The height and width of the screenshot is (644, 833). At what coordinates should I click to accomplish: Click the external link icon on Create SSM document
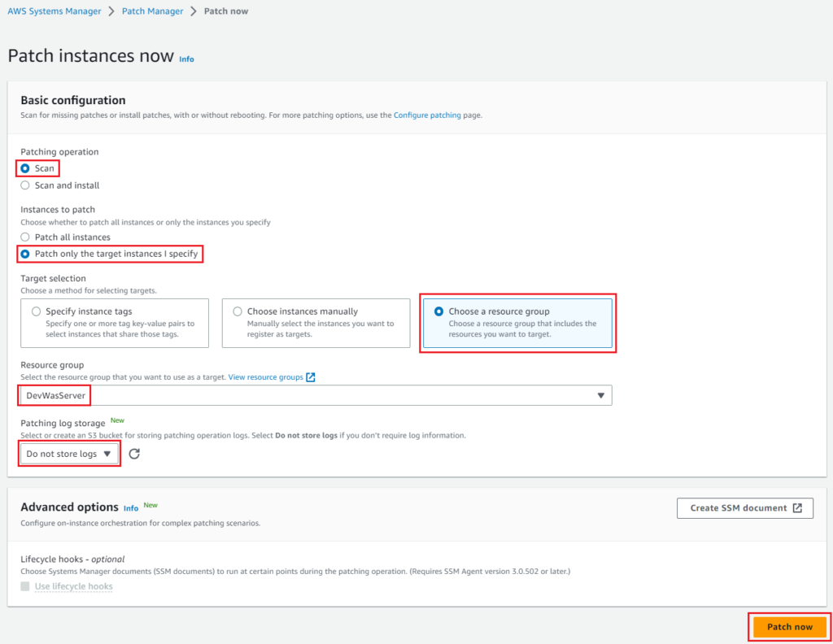797,508
